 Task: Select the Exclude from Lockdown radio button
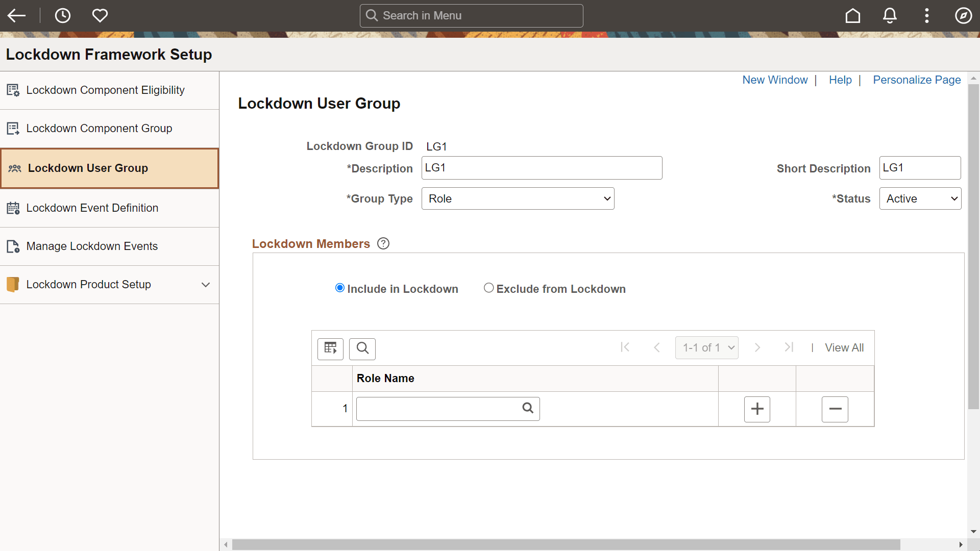488,288
